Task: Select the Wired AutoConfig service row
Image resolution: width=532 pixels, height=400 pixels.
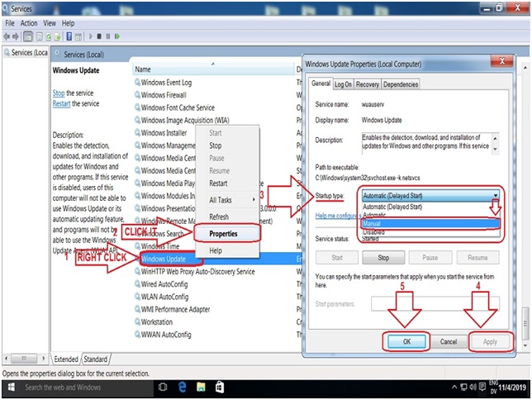Action: 164,283
